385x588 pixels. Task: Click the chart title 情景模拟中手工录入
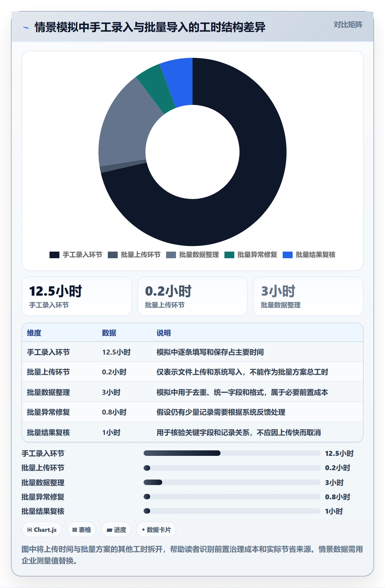point(150,27)
